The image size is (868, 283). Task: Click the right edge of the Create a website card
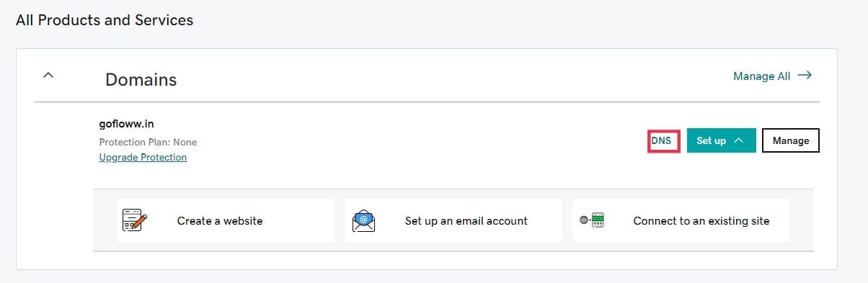[x=329, y=220]
